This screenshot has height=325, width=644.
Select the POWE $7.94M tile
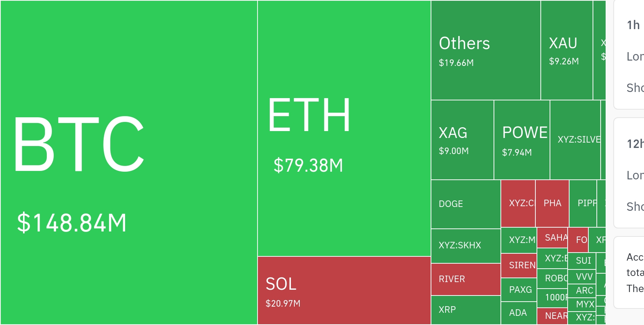522,140
